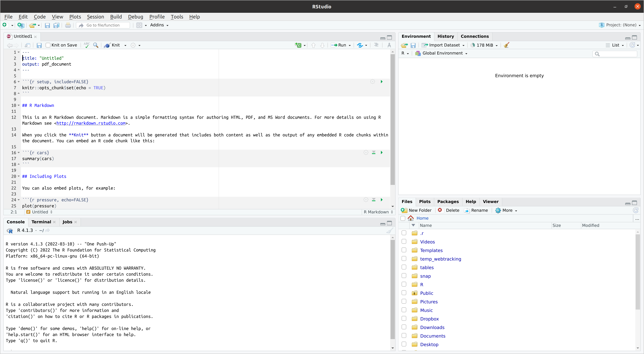
Task: Click the show document outline icon
Action: pyautogui.click(x=376, y=45)
